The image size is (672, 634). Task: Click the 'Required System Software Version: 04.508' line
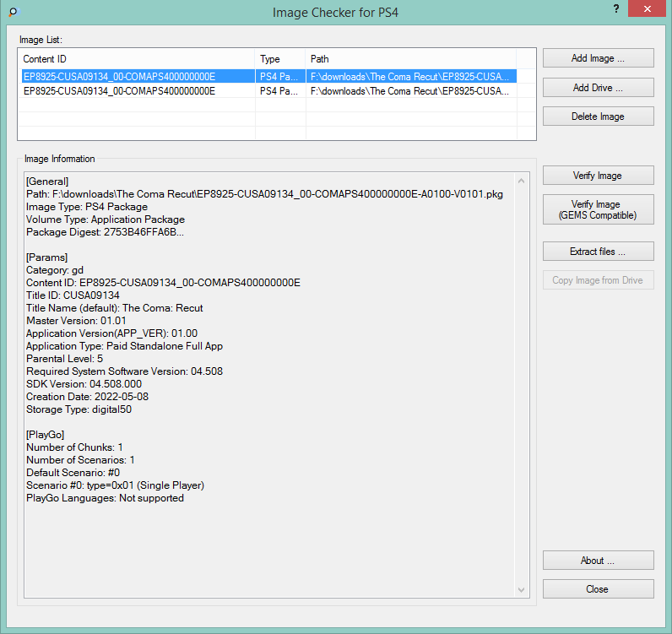pyautogui.click(x=124, y=371)
